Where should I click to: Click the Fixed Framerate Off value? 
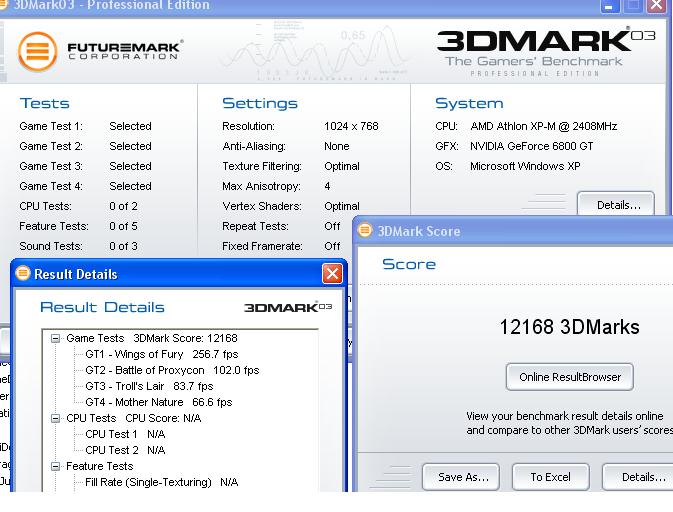332,246
